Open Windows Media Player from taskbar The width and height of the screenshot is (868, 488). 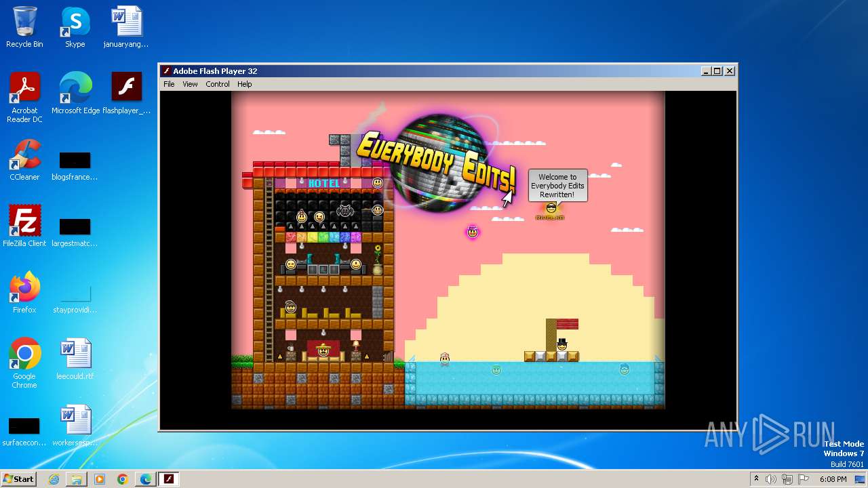coord(100,479)
